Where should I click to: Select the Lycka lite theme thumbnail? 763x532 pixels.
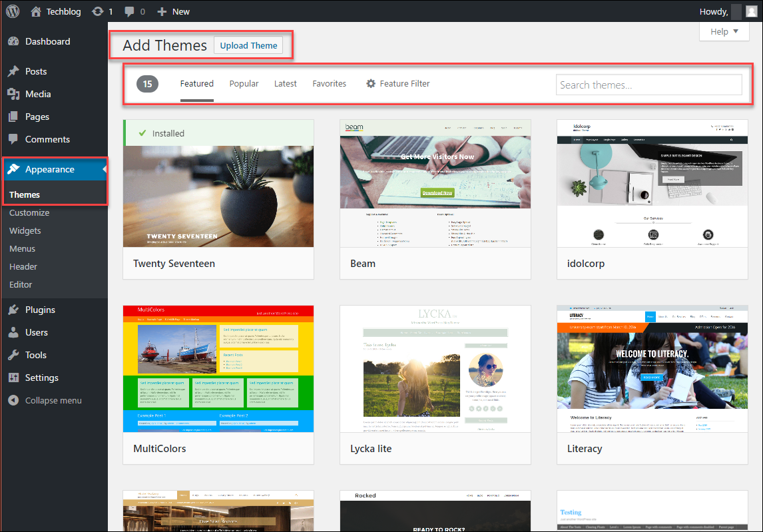pos(435,369)
